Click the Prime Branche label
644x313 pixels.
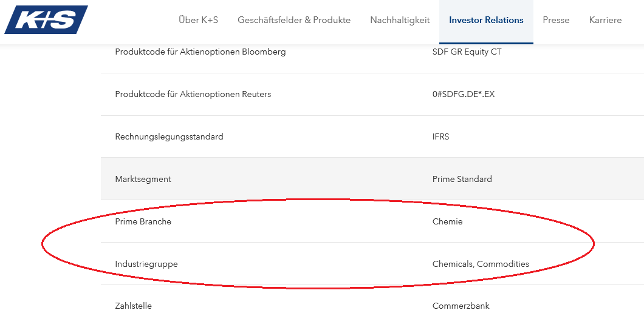pos(143,221)
